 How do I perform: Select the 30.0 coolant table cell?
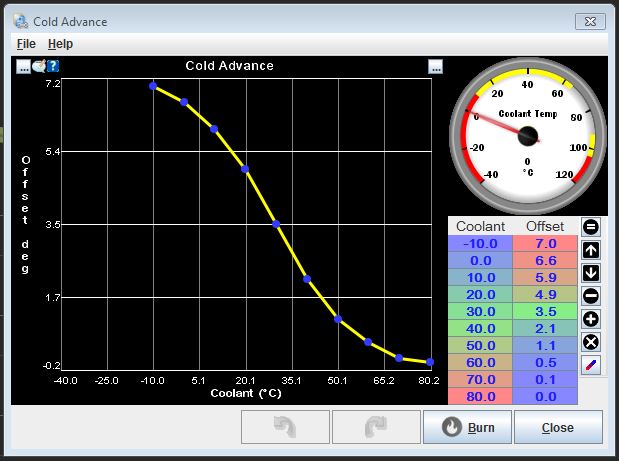481,312
